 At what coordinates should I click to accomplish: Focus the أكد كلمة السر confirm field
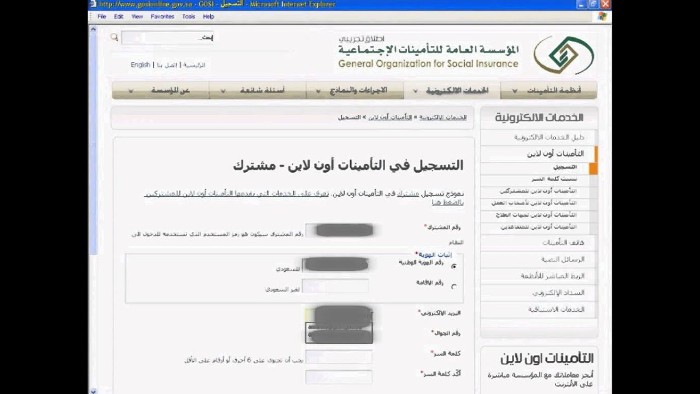click(339, 377)
